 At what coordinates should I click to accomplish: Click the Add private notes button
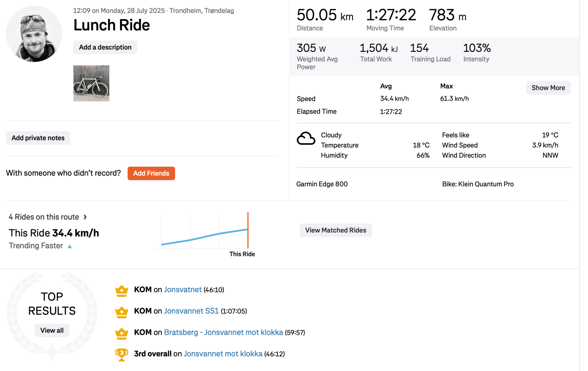click(x=38, y=138)
